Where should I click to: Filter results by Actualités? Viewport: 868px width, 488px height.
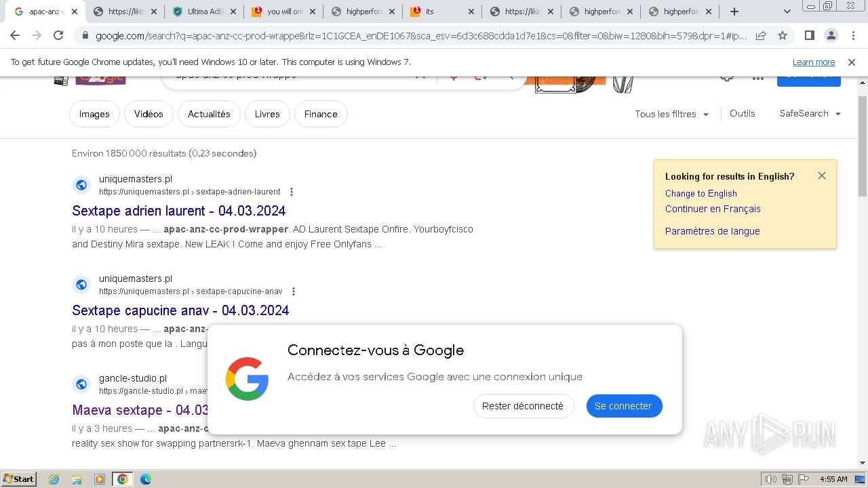pos(209,114)
